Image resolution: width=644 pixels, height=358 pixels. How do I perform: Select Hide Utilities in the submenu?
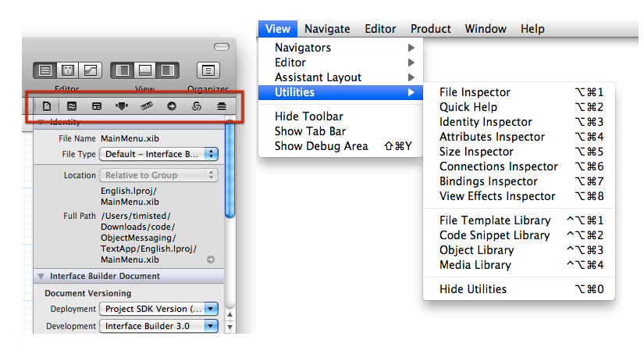pyautogui.click(x=472, y=289)
